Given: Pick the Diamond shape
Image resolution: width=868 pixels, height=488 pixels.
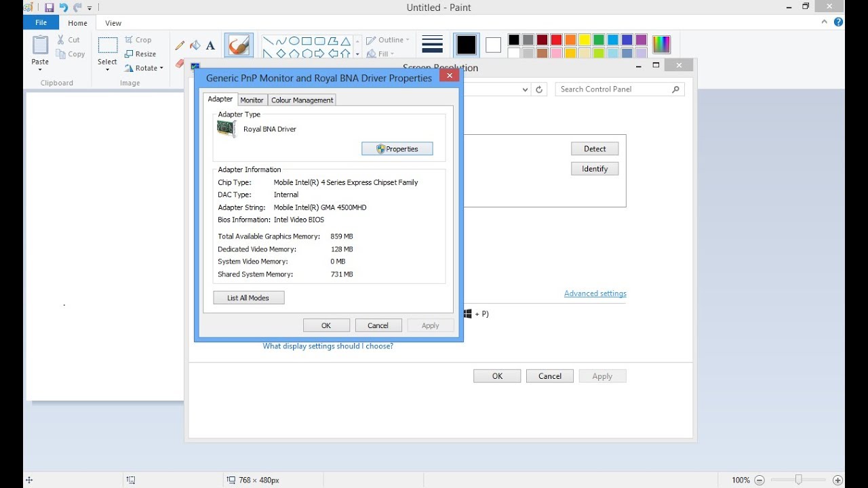Looking at the screenshot, I should (x=281, y=54).
